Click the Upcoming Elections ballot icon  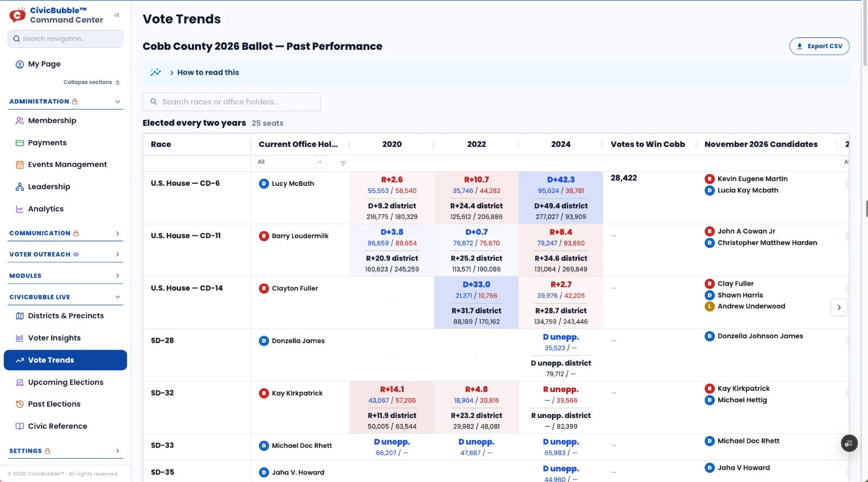click(20, 383)
